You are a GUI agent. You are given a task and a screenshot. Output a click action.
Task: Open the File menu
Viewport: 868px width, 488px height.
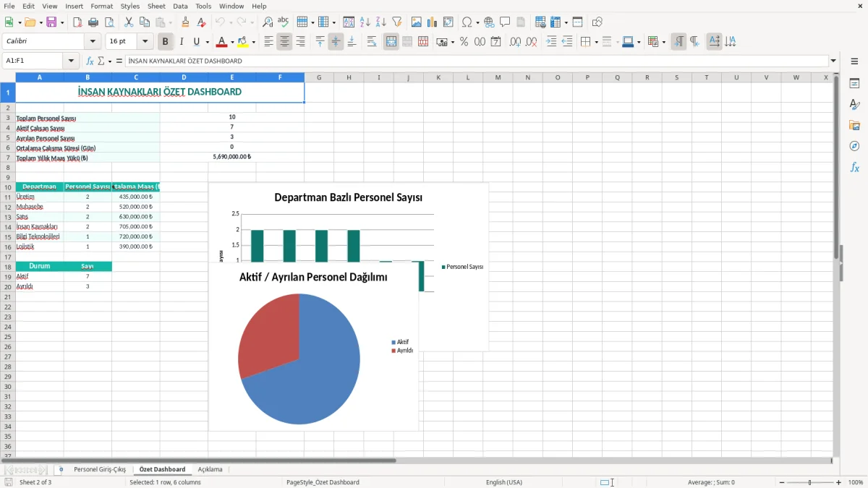(x=9, y=6)
